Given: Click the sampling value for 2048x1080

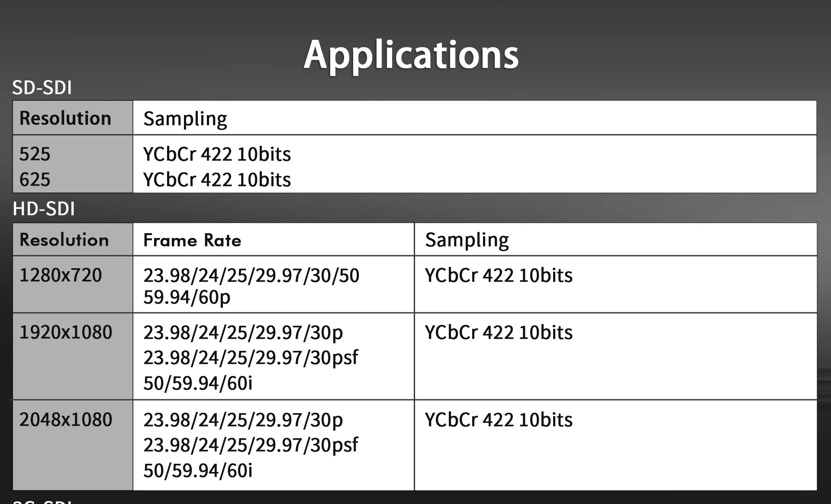Looking at the screenshot, I should (x=499, y=420).
